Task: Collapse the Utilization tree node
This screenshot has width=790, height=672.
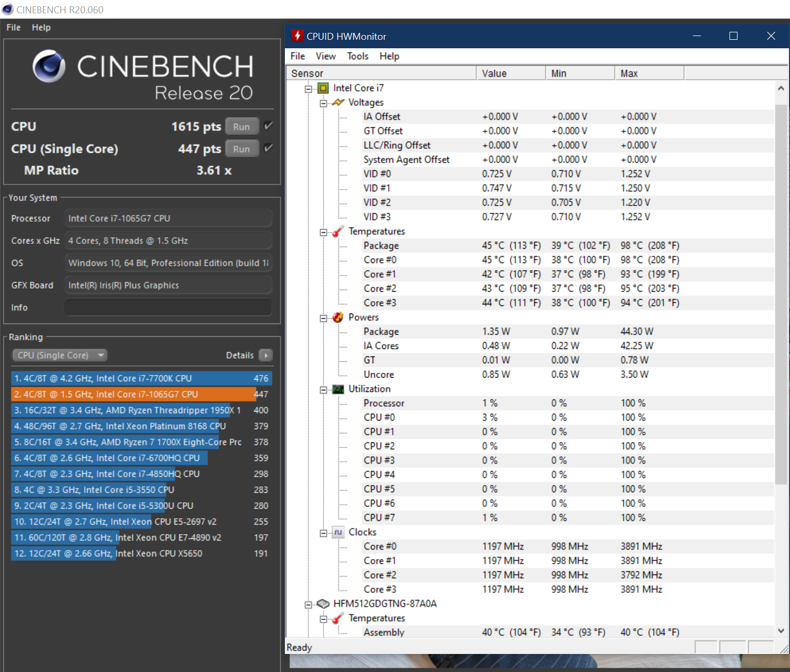Action: pos(323,389)
